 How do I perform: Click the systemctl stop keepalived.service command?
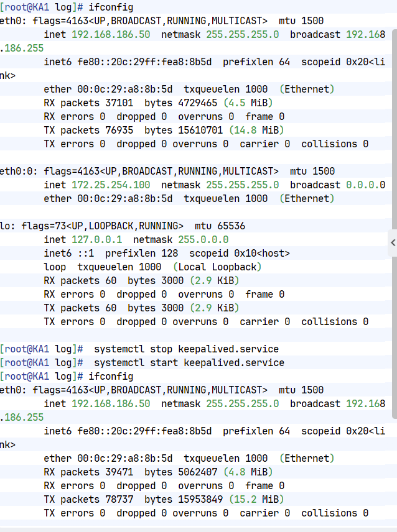tap(186, 349)
